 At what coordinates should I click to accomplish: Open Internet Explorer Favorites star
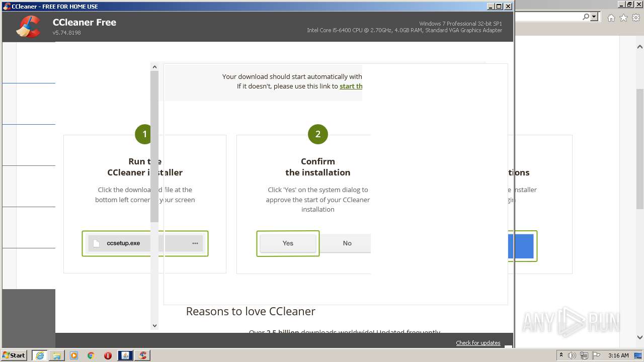coord(623,18)
